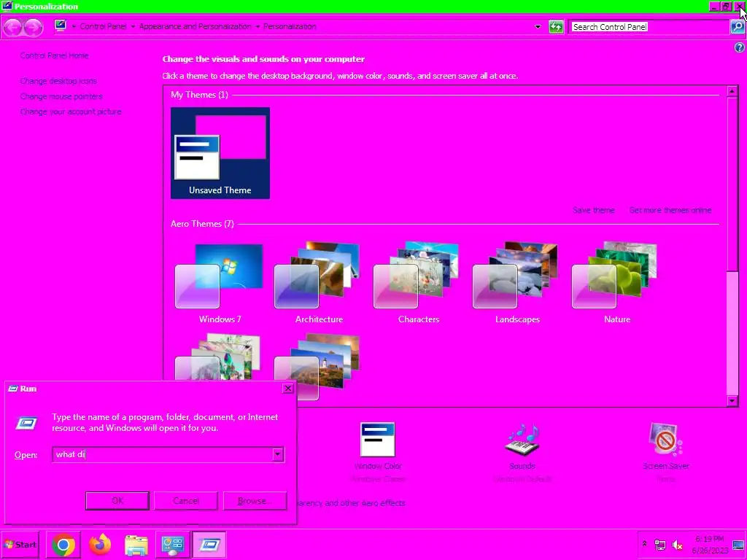Apply the Architecture theme

click(x=319, y=284)
